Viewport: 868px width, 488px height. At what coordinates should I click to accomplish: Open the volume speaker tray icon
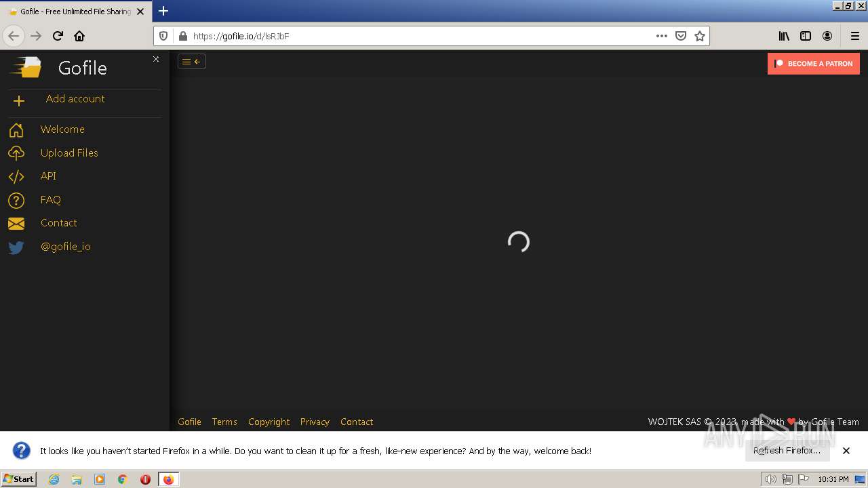770,479
